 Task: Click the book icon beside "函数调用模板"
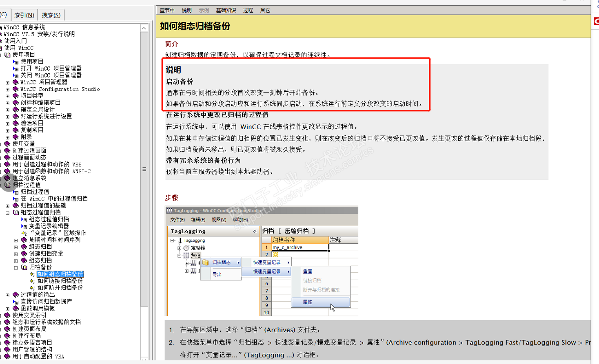pyautogui.click(x=16, y=309)
